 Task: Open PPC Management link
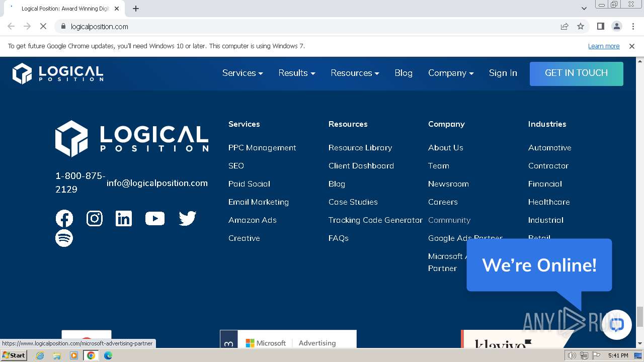(x=262, y=148)
